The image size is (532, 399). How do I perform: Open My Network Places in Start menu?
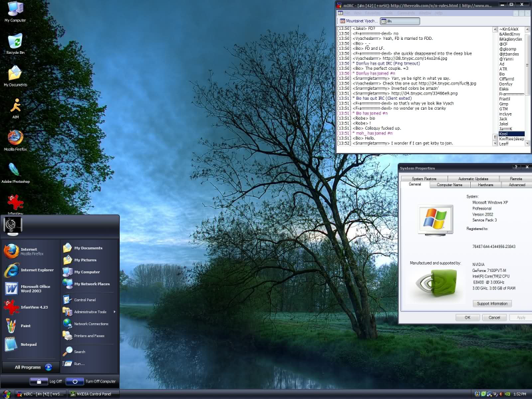pyautogui.click(x=89, y=284)
